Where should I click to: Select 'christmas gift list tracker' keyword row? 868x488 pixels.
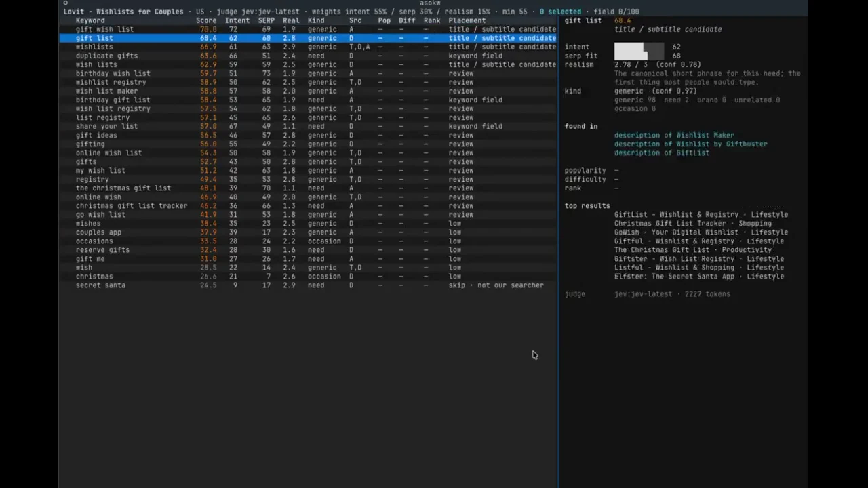tap(308, 205)
